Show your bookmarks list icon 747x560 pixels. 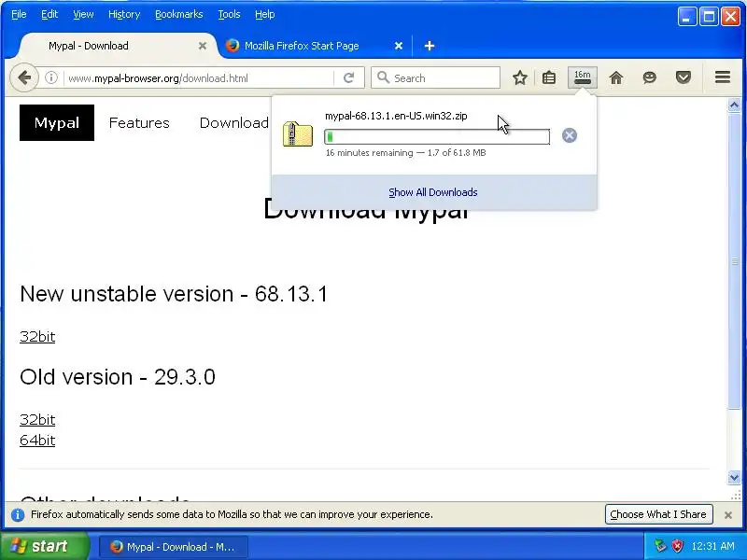coord(549,77)
